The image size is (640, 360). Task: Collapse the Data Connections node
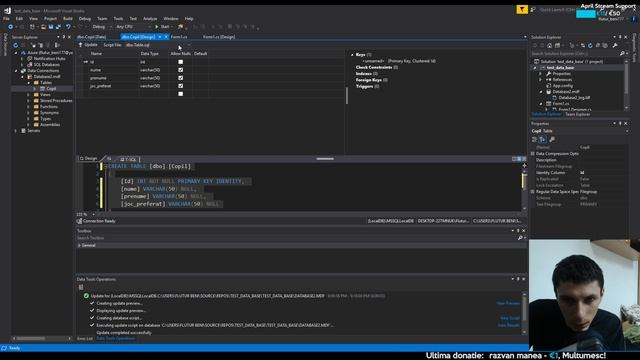click(16, 71)
